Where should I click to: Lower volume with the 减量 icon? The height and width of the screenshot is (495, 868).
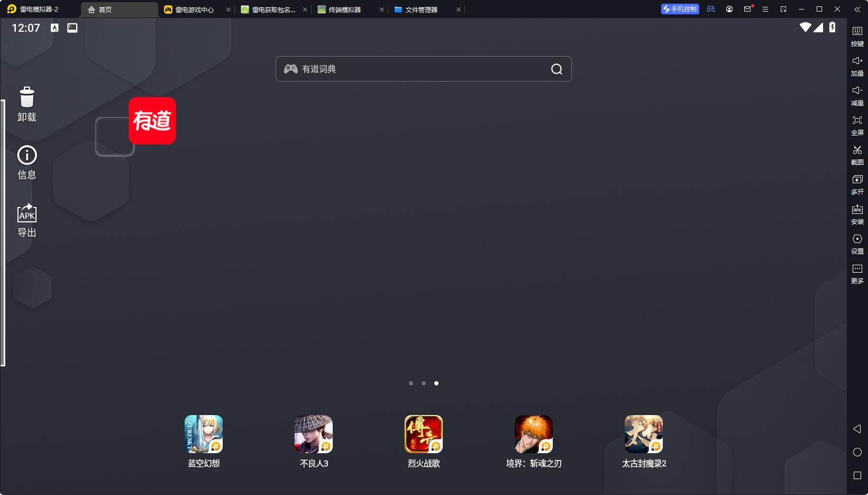tap(857, 96)
